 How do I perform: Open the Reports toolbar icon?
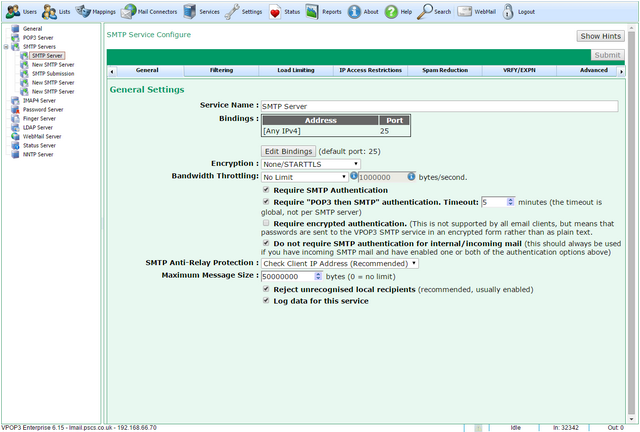coord(312,12)
